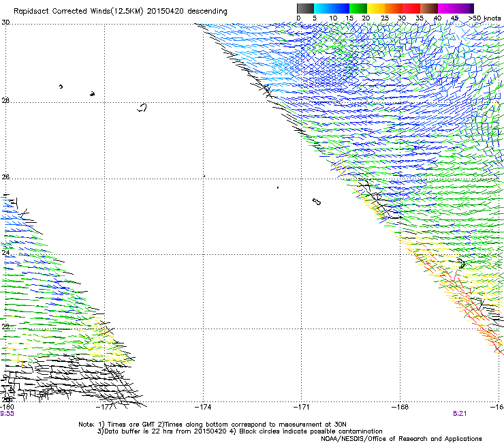This screenshot has width=504, height=443.
Task: Click the brown 35-40 knots legend segment
Action: (x=429, y=8)
